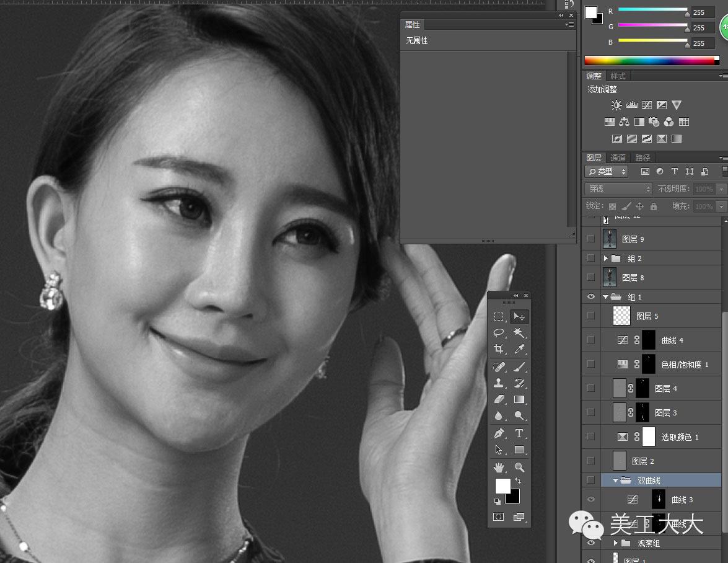
Task: Switch to the 图层 tab
Action: (x=594, y=158)
